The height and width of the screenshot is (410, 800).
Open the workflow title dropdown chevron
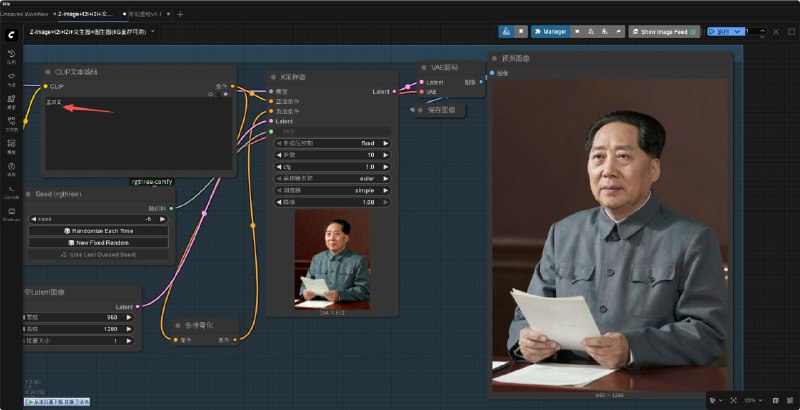click(x=153, y=32)
